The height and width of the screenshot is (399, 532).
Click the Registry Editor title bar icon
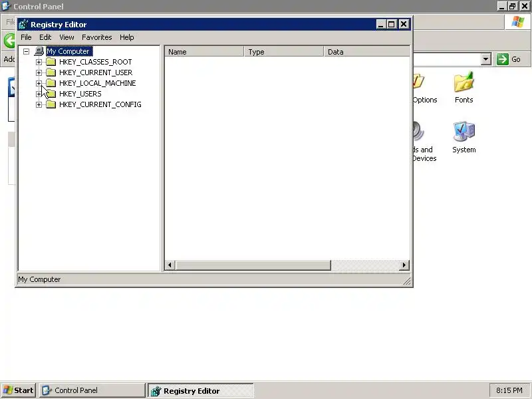[23, 25]
